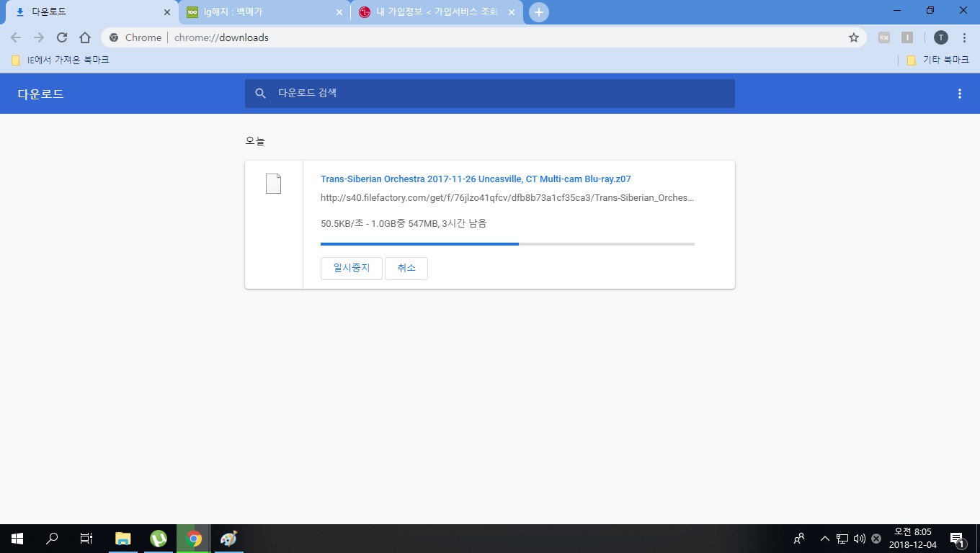Cancel the download with 취소 button

406,268
